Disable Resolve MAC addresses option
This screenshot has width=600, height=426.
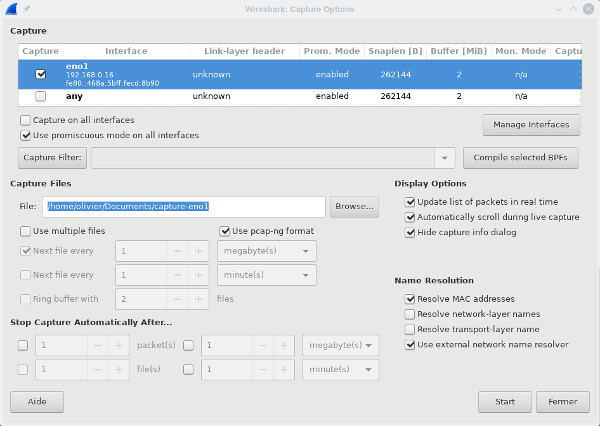(409, 299)
